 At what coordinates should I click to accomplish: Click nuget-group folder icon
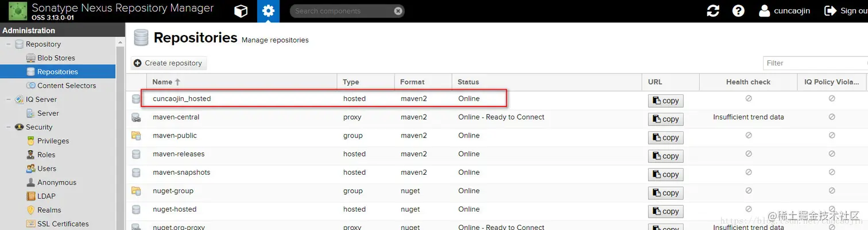tap(136, 191)
